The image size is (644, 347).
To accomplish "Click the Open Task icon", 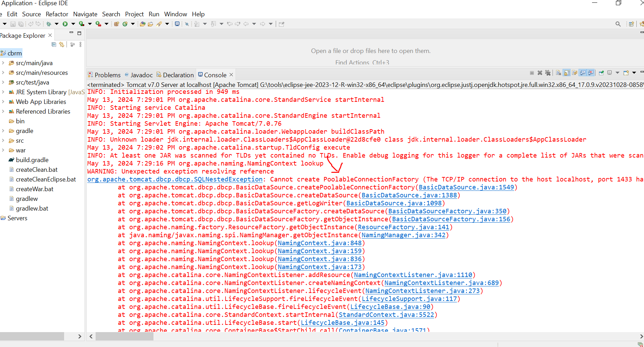I will (x=150, y=24).
